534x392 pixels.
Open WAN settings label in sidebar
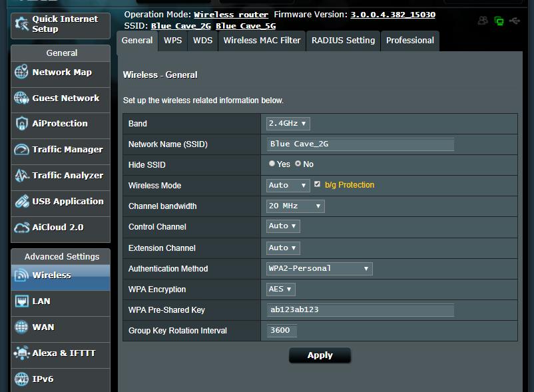pos(43,327)
